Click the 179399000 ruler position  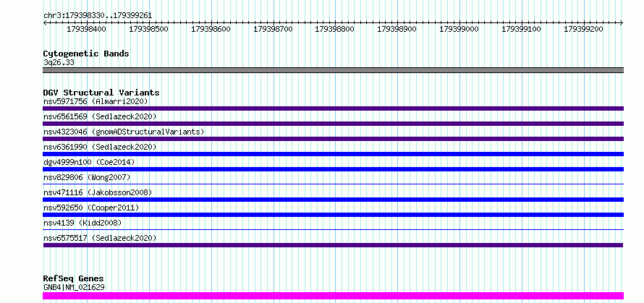[x=459, y=30]
